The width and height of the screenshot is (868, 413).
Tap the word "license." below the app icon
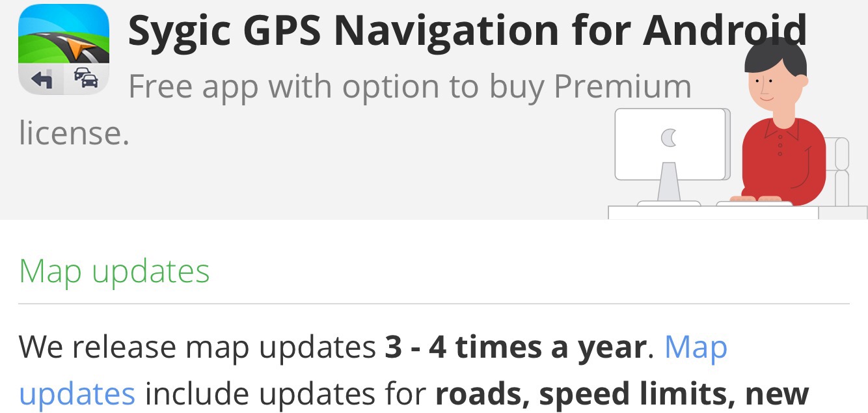(74, 133)
